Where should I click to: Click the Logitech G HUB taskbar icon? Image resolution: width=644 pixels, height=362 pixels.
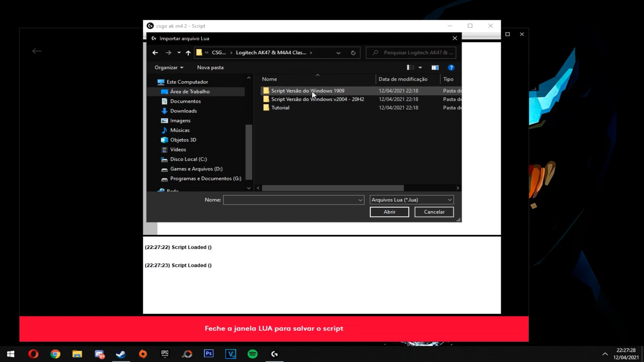pyautogui.click(x=274, y=354)
